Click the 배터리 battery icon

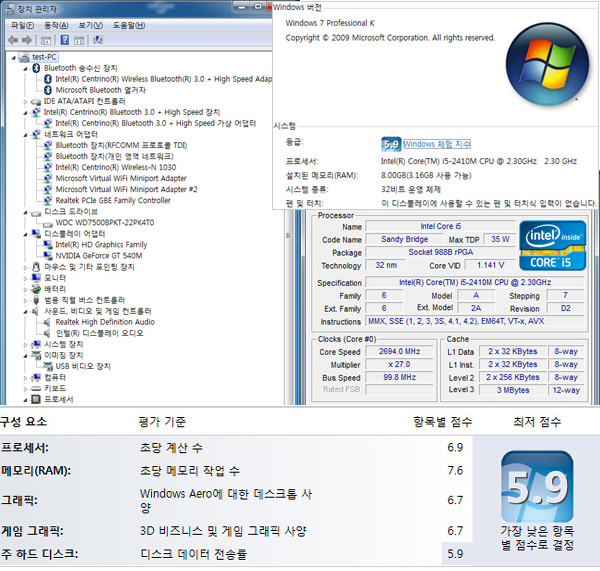(36, 289)
